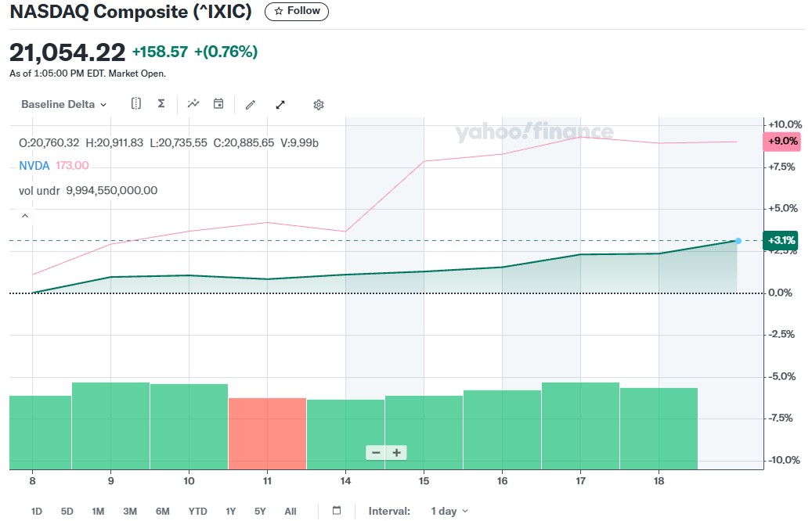Select the As of 1:05:00 PM timestamp
Screen dimensions: 812x521
[88, 74]
